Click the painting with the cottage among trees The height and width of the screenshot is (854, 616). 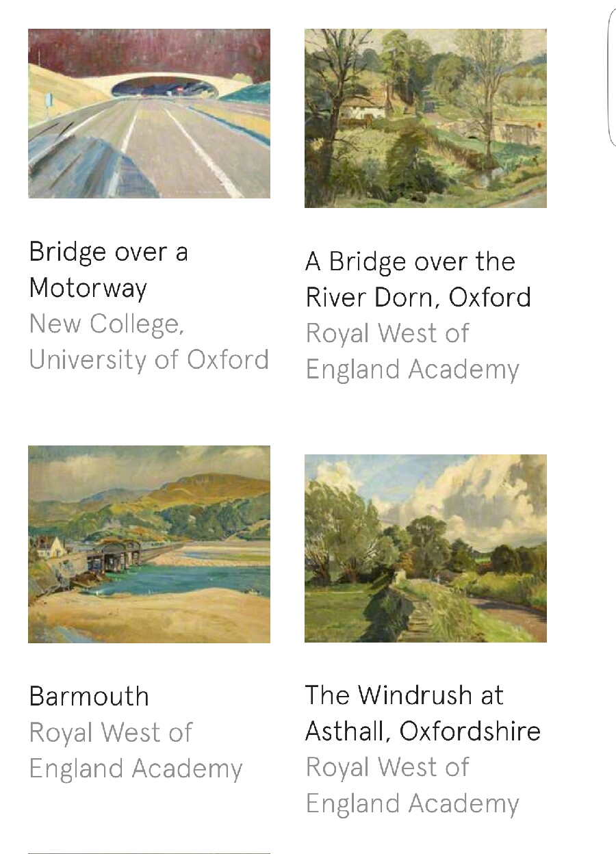point(425,118)
